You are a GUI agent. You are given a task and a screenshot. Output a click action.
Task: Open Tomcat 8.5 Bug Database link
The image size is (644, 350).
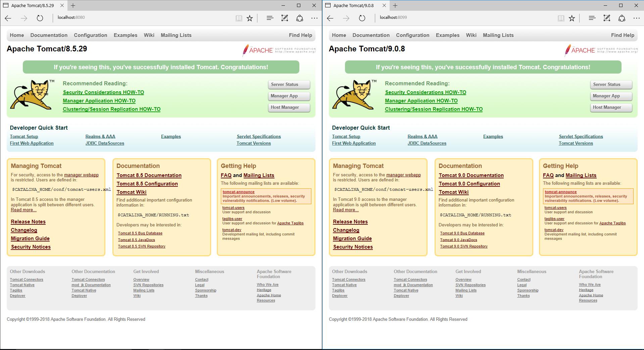click(x=140, y=233)
